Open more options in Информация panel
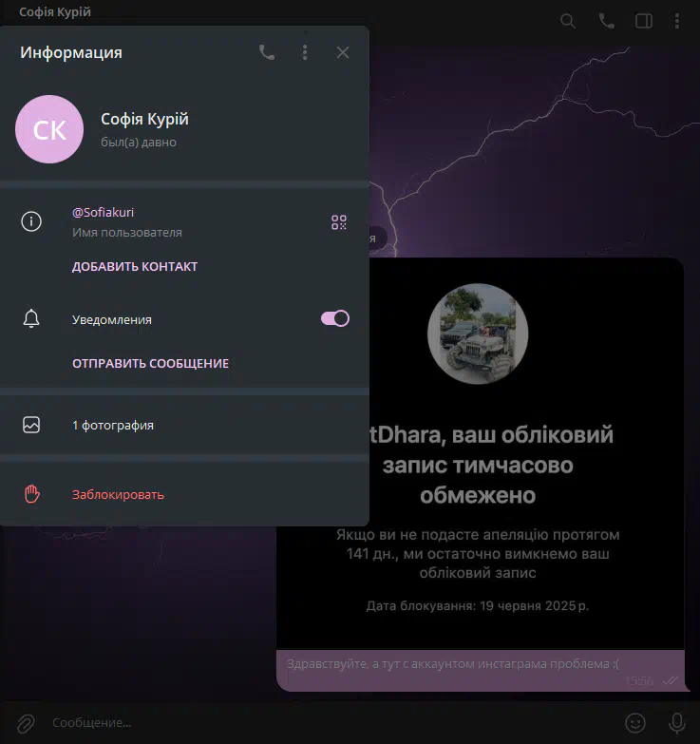This screenshot has height=744, width=700. tap(305, 52)
